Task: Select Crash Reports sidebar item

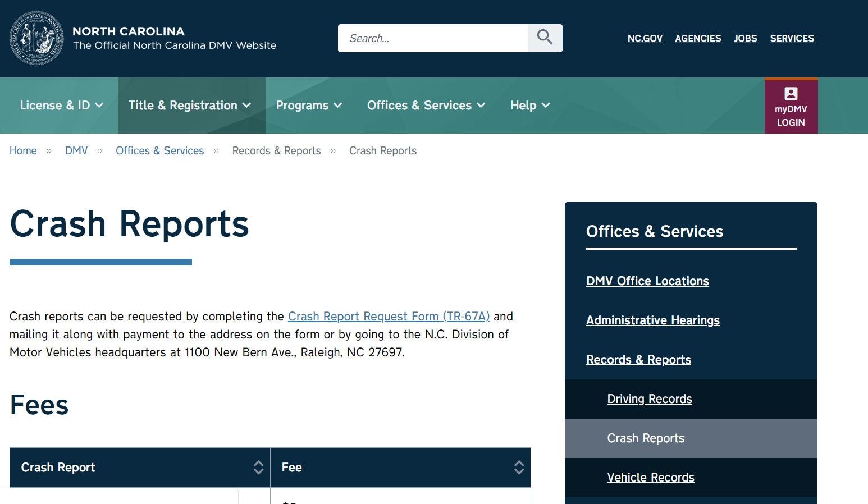Action: tap(691, 438)
